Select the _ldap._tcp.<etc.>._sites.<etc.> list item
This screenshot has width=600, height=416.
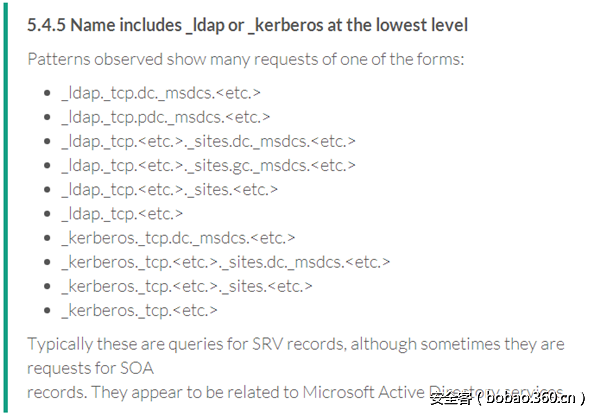pos(169,189)
